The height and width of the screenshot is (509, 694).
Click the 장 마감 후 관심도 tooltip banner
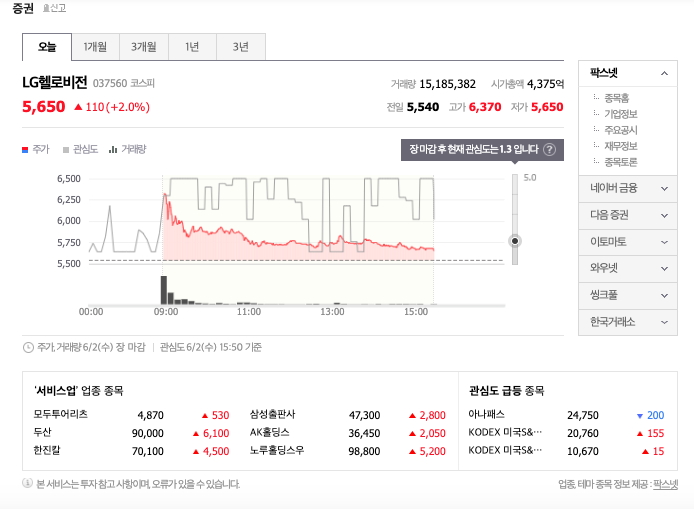coord(482,150)
